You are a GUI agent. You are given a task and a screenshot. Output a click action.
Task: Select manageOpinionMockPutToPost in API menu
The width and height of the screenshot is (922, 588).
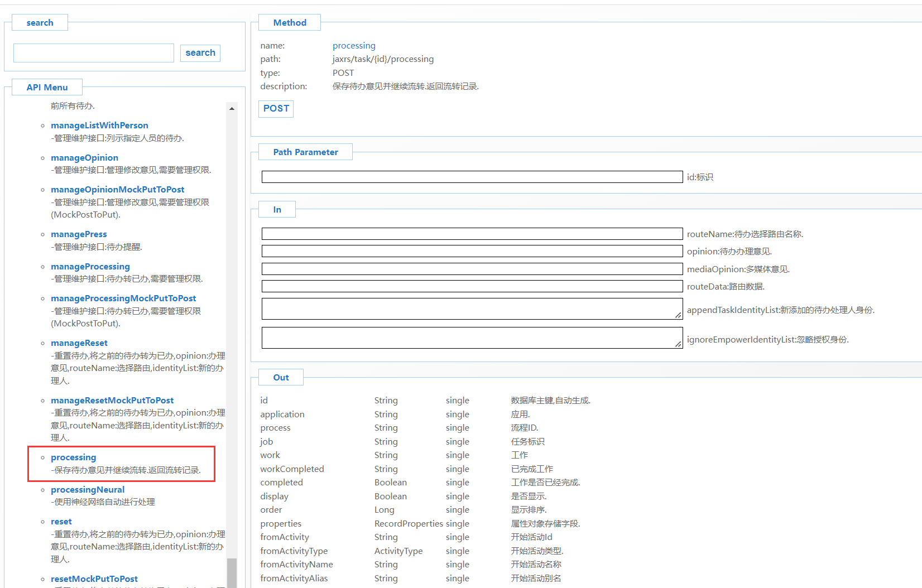(117, 190)
